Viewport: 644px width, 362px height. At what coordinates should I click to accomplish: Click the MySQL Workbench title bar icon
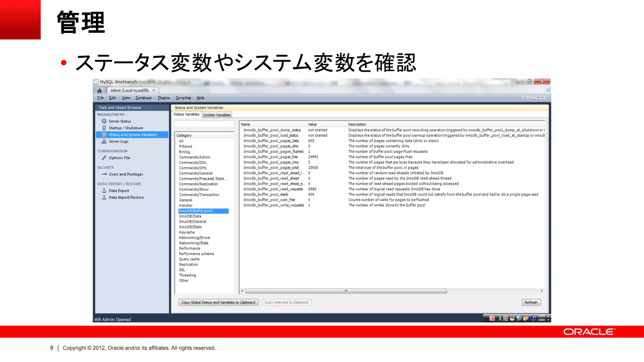coord(96,82)
